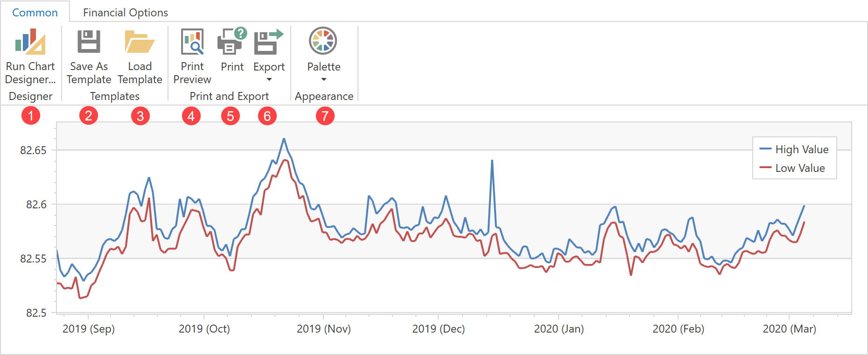Click the red Low Value legend line marker

click(765, 168)
